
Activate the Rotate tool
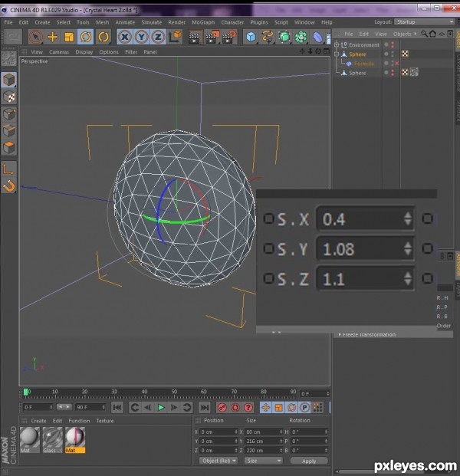86,37
